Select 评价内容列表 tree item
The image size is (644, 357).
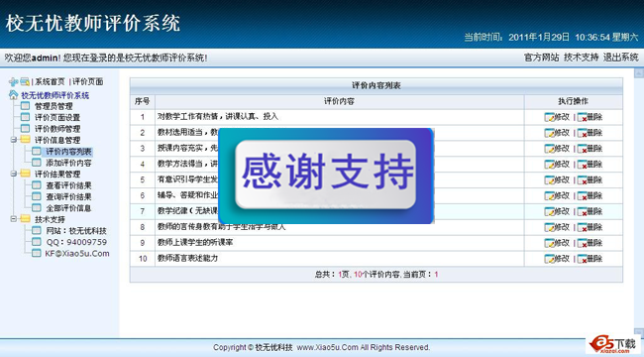coord(68,152)
